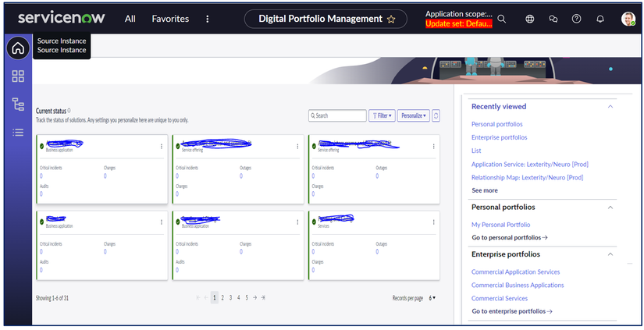Go to page 4 of results
644x330 pixels.
pos(239,297)
